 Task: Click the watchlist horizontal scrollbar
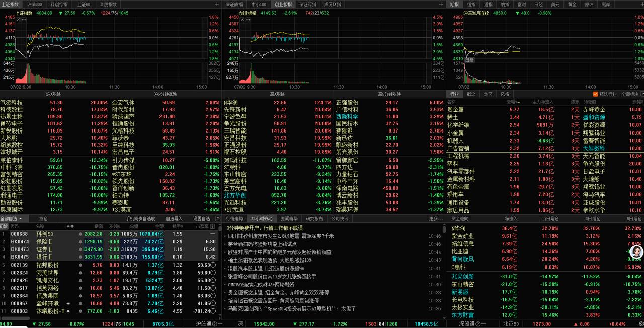tap(15, 318)
